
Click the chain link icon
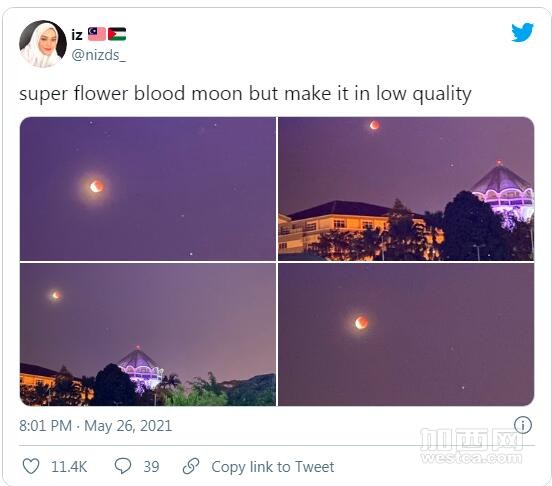191,466
